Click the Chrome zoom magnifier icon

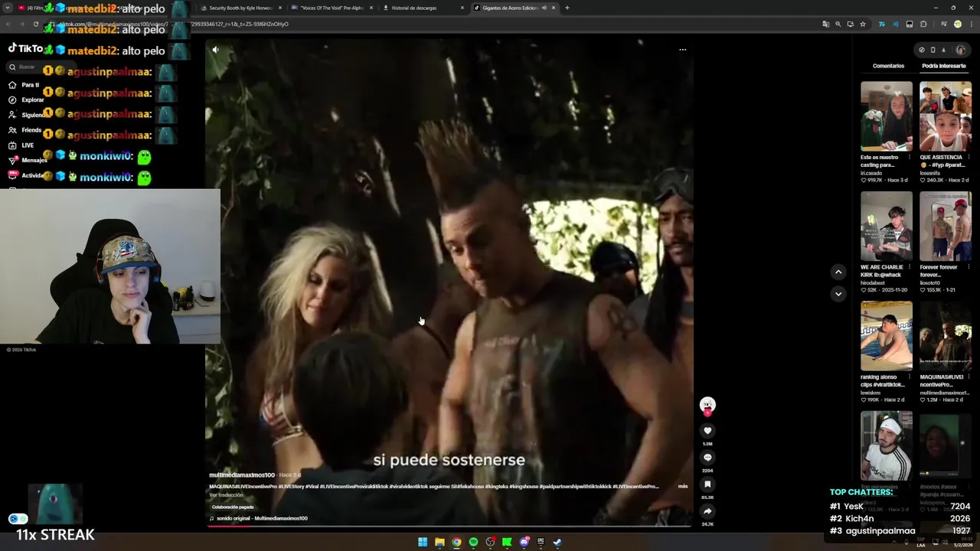click(x=838, y=24)
